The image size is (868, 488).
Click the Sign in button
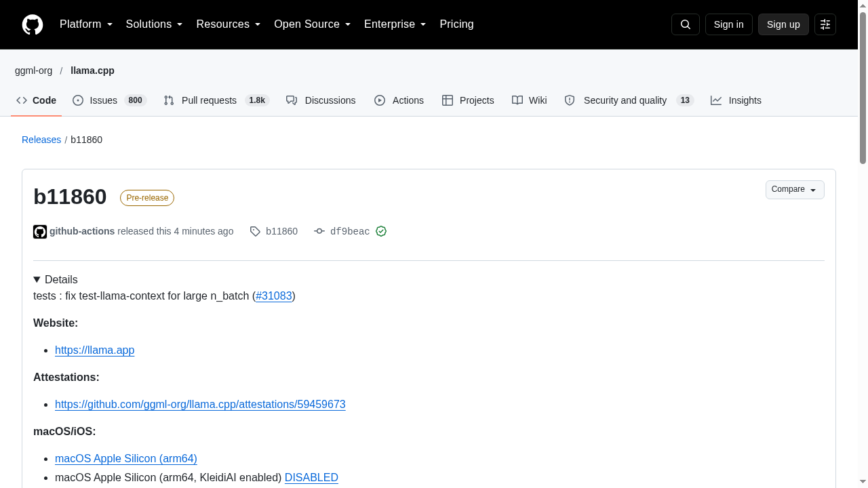pos(729,24)
